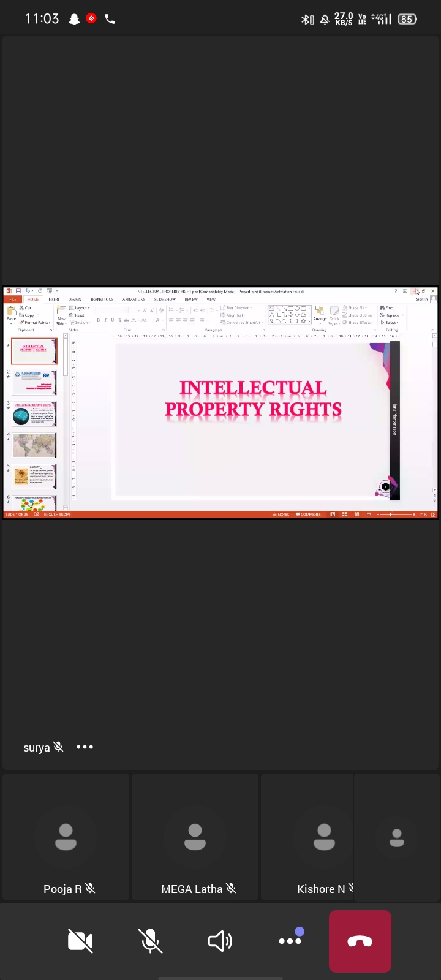
Task: Switch to the TRANSITIONS ribbon tab
Action: (x=102, y=300)
